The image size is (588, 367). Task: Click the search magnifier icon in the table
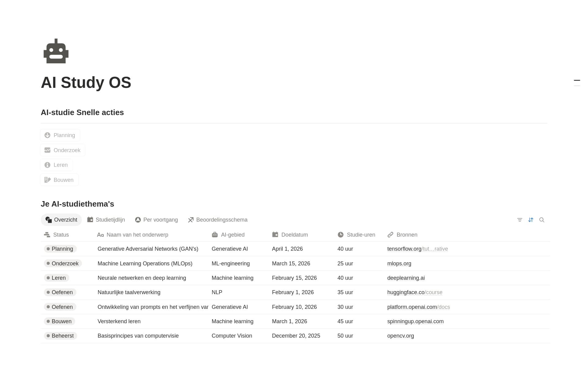tap(542, 220)
